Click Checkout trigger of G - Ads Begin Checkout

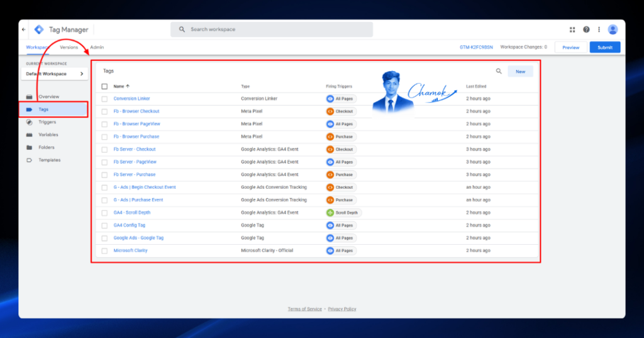340,187
